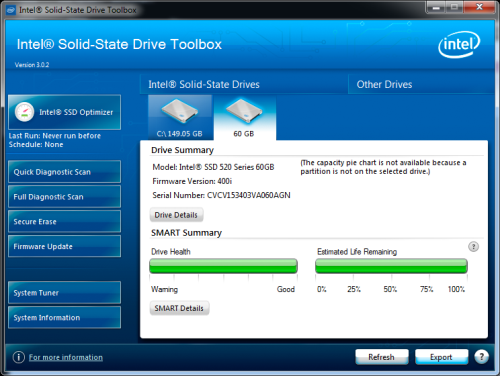Open Drive Details

[176, 215]
